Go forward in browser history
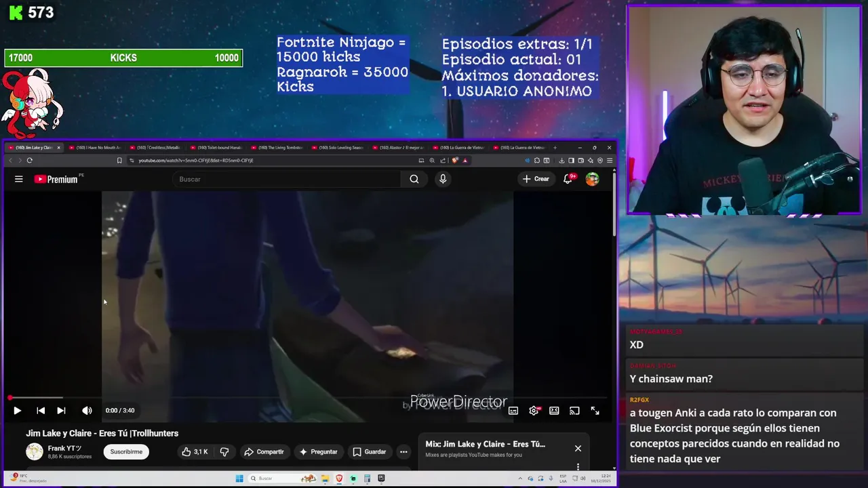This screenshot has width=868, height=488. click(20, 161)
